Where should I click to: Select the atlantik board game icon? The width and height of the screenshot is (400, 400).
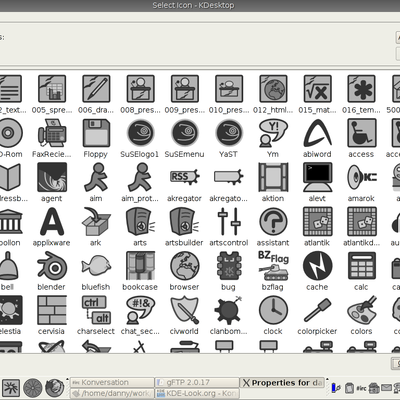(317, 222)
